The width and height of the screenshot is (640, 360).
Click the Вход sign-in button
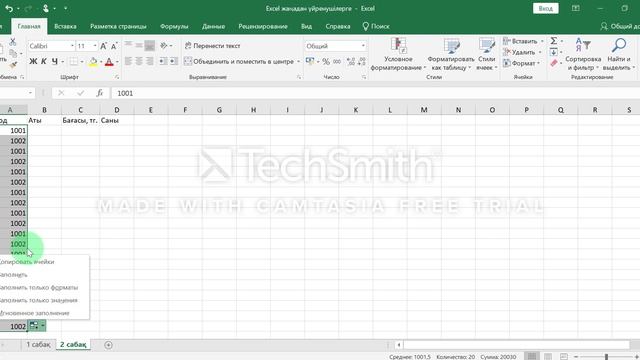545,9
